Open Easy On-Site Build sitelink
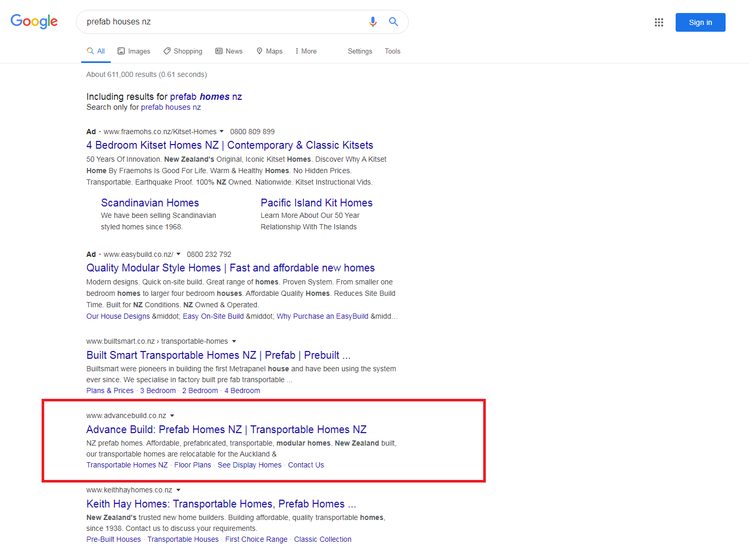Viewport: 749px width, 560px height. [213, 316]
